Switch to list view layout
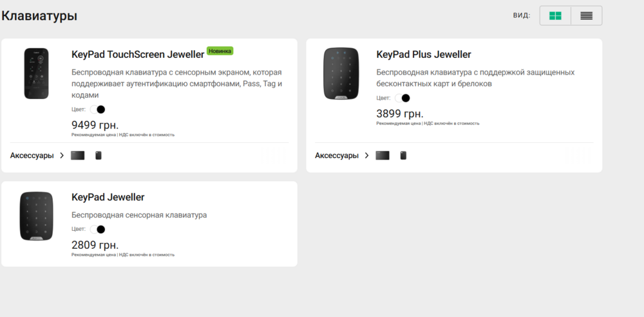This screenshot has width=644, height=317. point(586,16)
